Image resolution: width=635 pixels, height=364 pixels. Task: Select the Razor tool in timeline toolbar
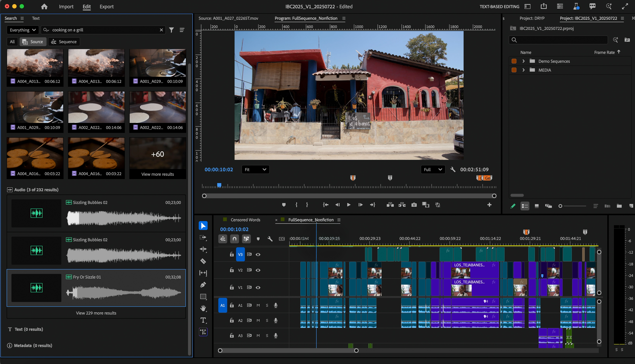point(203,261)
